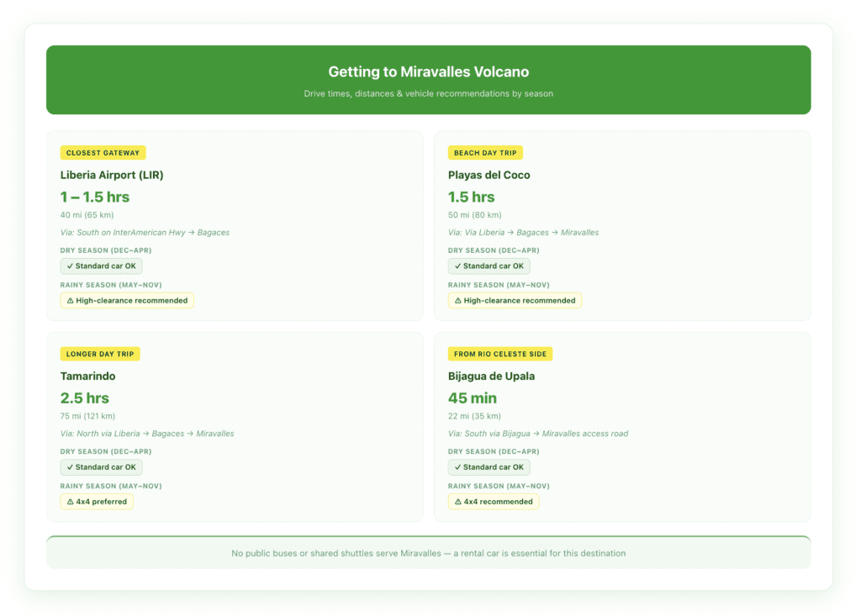Click the Playas del Coco card title

(489, 175)
